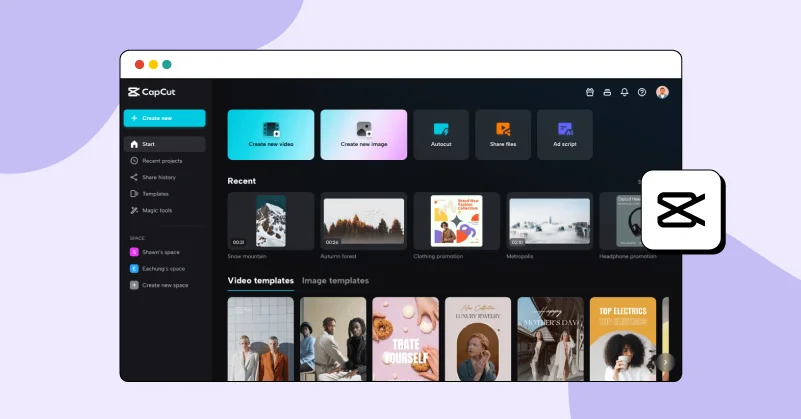Click the large CapCut logo badge
The height and width of the screenshot is (419, 801).
681,210
